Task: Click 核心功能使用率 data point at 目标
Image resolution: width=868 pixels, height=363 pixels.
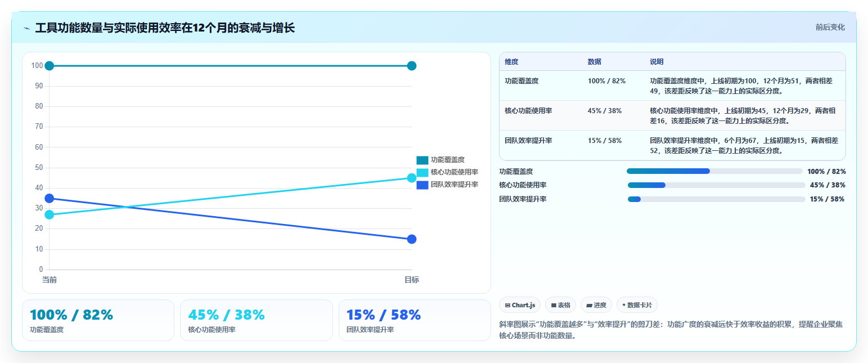Action: click(x=411, y=178)
